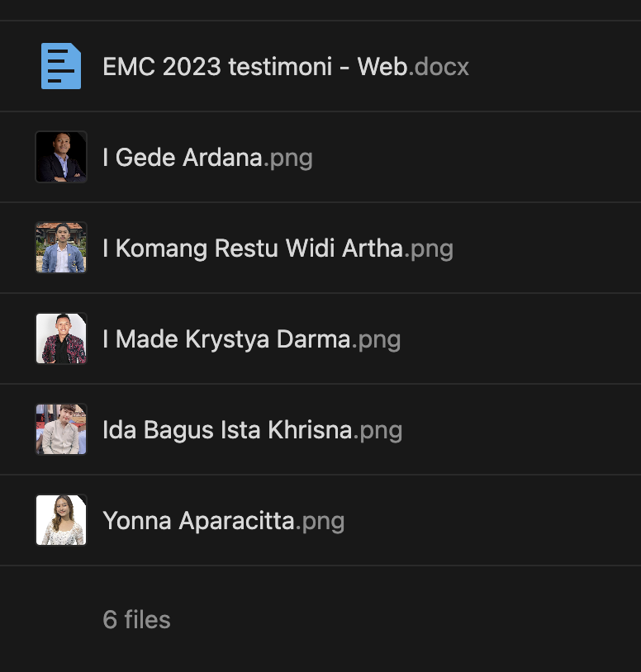Click I Komang Restu Widi Artha's thumbnail
This screenshot has width=641, height=672.
(x=61, y=248)
